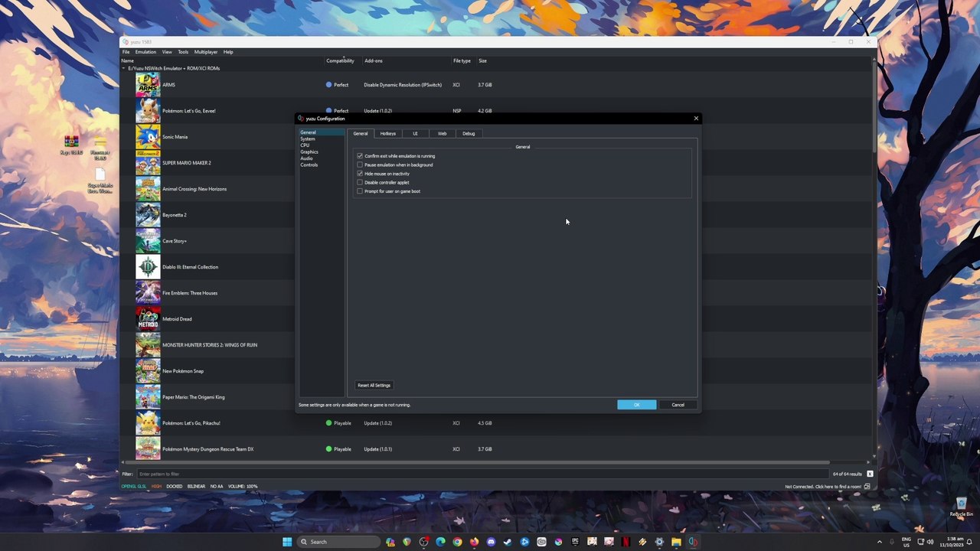Open the Windows Start menu
Viewport: 980px width, 551px height.
point(287,542)
